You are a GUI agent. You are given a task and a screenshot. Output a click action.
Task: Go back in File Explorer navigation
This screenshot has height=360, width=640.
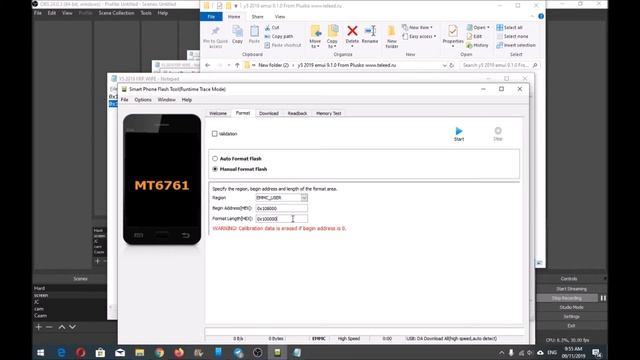tap(208, 65)
